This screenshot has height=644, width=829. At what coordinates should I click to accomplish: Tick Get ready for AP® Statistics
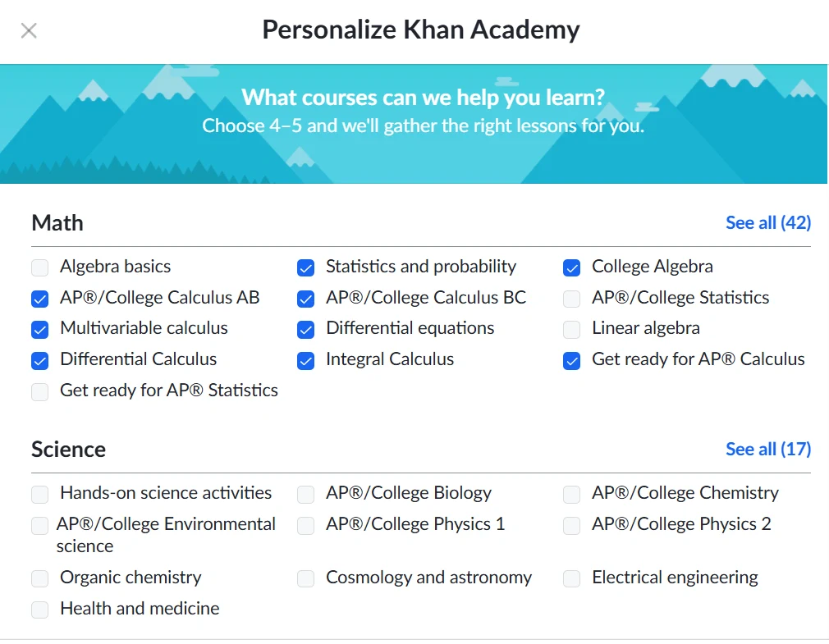pyautogui.click(x=40, y=392)
